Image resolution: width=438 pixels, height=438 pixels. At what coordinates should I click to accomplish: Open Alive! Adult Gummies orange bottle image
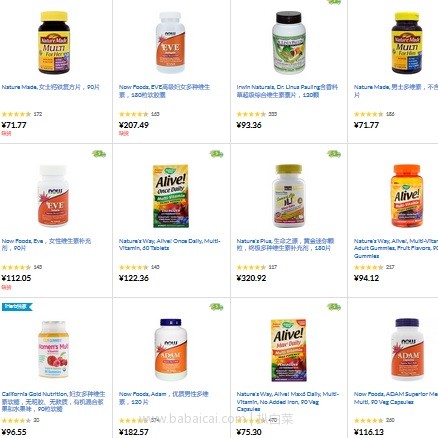(x=406, y=195)
